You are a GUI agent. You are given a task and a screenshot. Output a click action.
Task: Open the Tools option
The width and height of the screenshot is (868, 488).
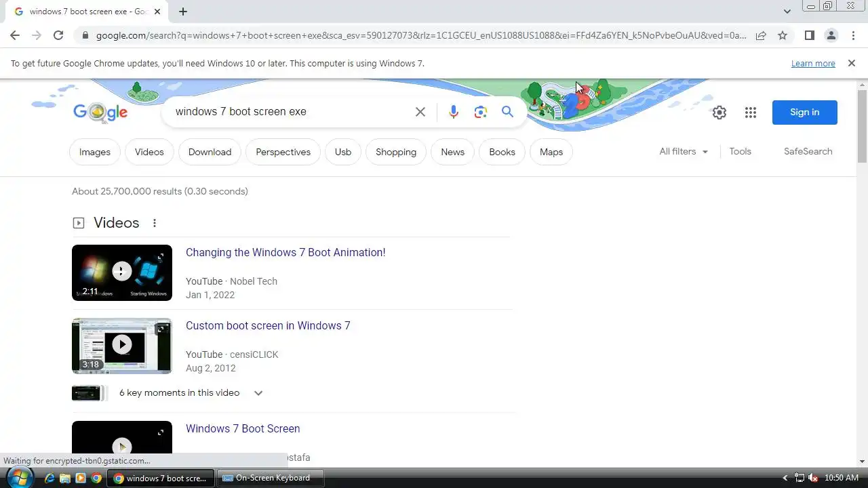740,151
